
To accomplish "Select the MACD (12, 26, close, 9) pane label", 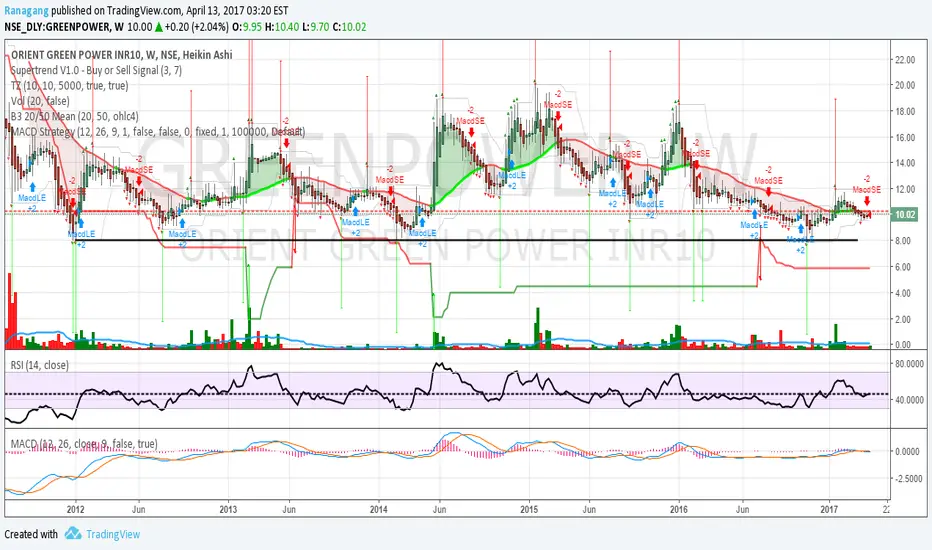I will pos(84,444).
